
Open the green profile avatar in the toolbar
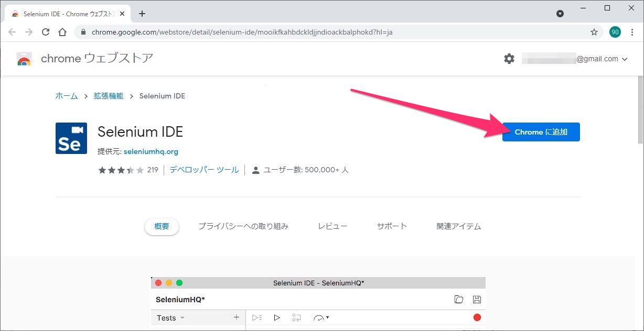point(615,32)
